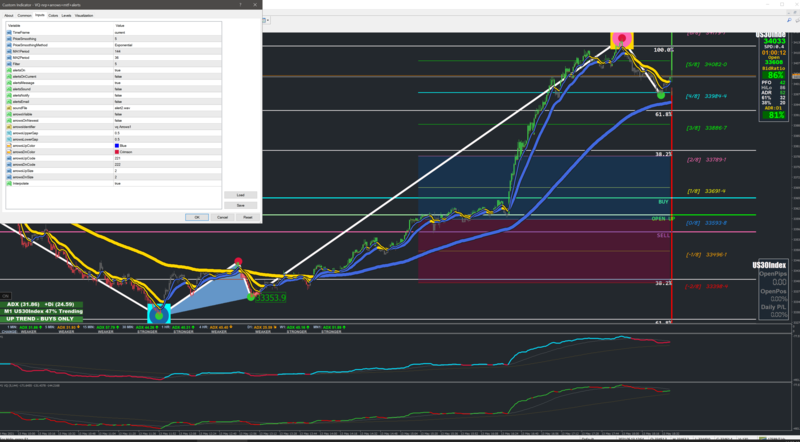
Task: Click the 33353.9 price label on the chart
Action: click(270, 298)
